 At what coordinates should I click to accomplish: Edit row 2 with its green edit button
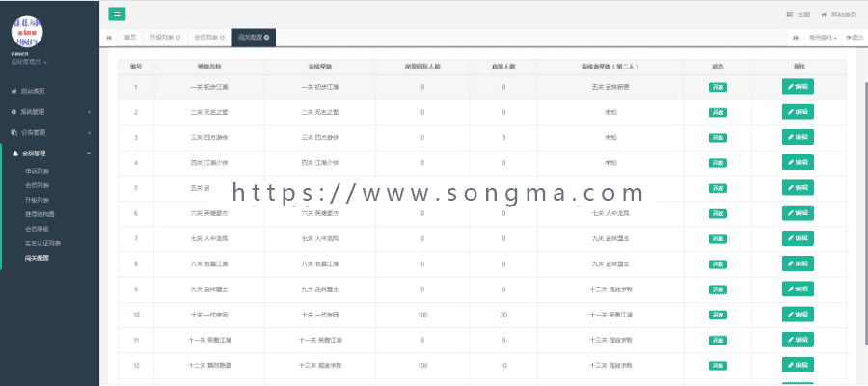click(x=798, y=112)
